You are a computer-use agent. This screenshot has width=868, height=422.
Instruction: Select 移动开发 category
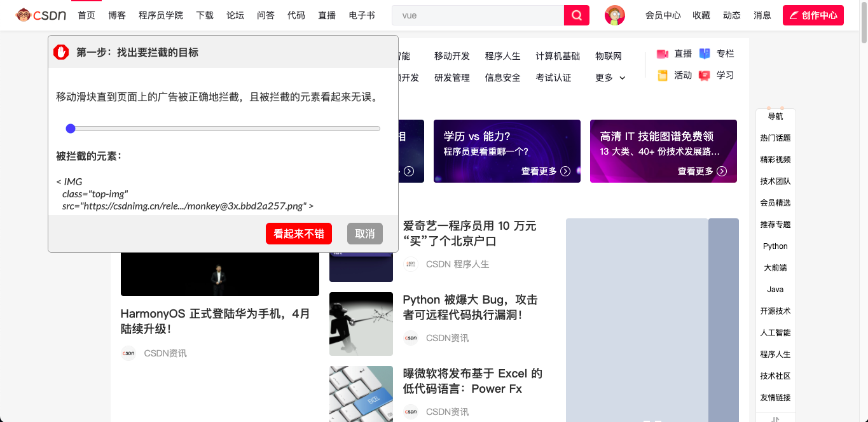[452, 56]
